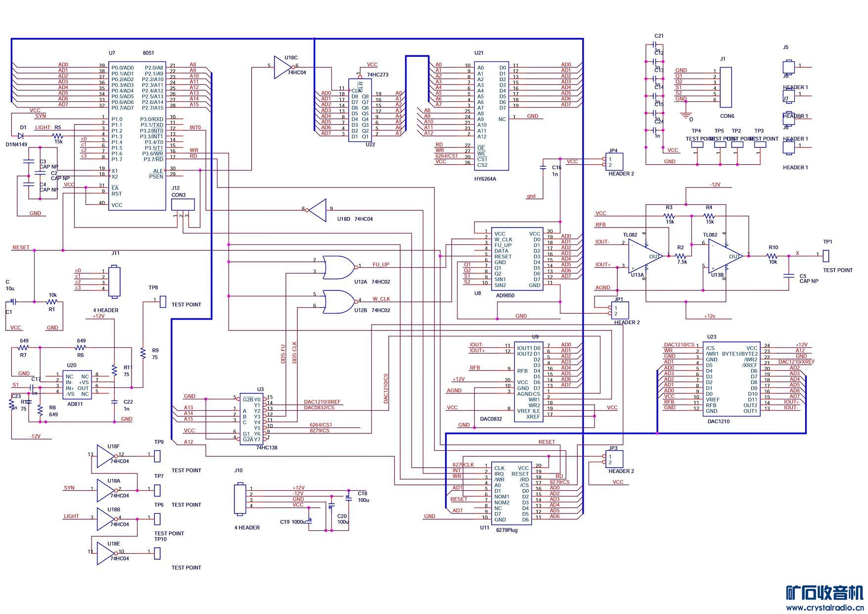Select the U3 74HC138 decoder body

coord(252,419)
